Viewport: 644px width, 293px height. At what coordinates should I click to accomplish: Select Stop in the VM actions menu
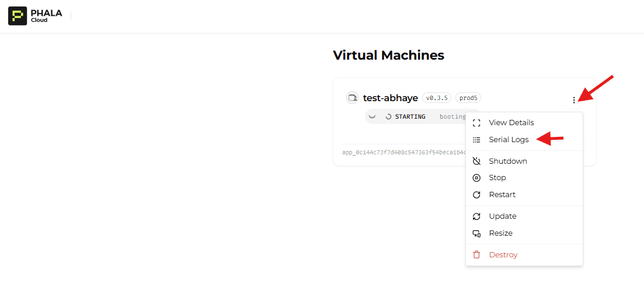[x=497, y=178]
